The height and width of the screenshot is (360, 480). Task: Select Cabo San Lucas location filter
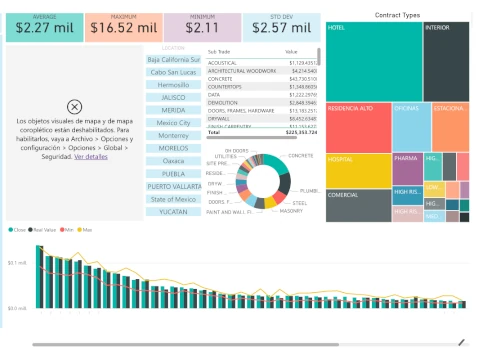(x=173, y=72)
